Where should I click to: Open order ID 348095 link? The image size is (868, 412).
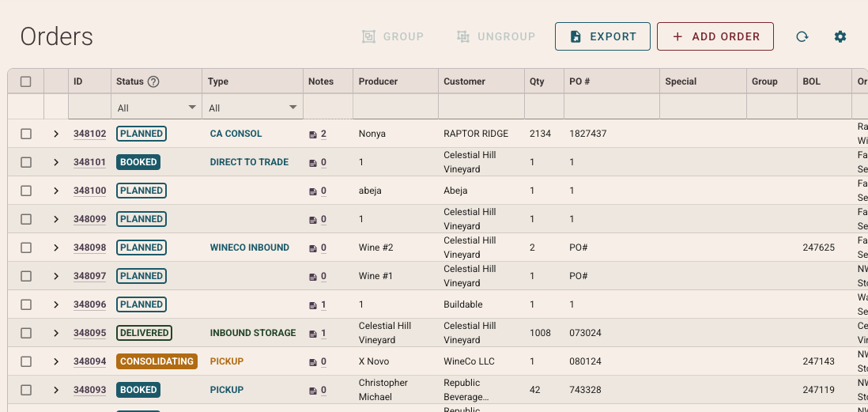coord(89,333)
